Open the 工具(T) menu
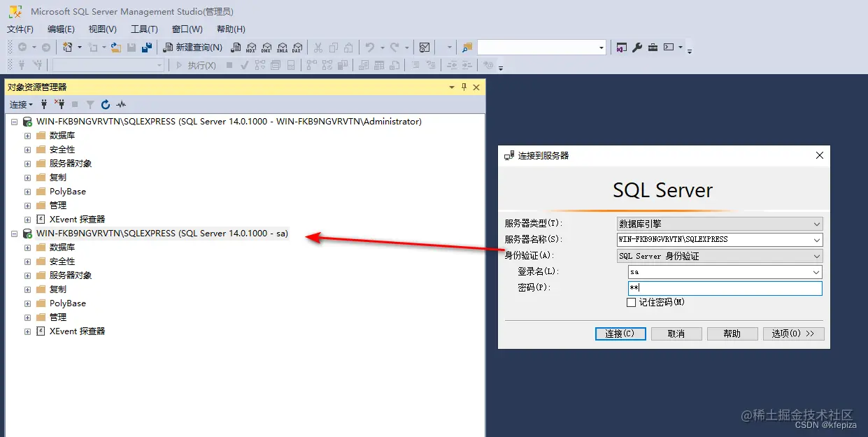Viewport: 868px width, 437px height. (144, 29)
